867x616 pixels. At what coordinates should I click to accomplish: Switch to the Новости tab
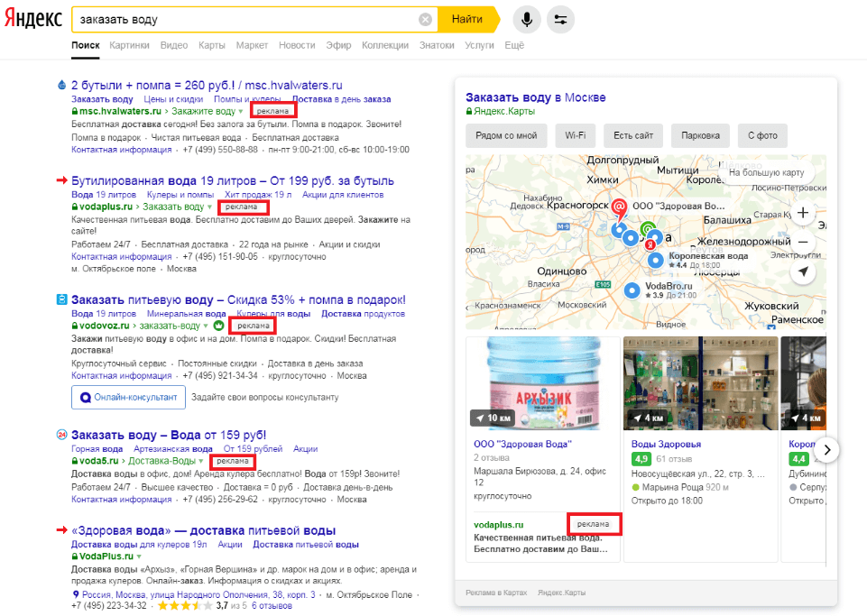297,45
